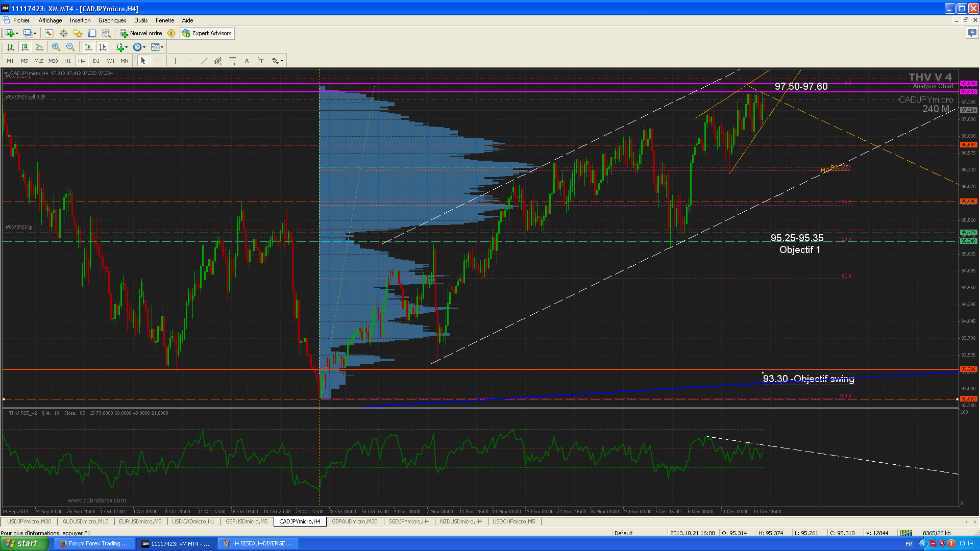Select the crosshair cursor tool
This screenshot has width=980, height=551.
(158, 61)
